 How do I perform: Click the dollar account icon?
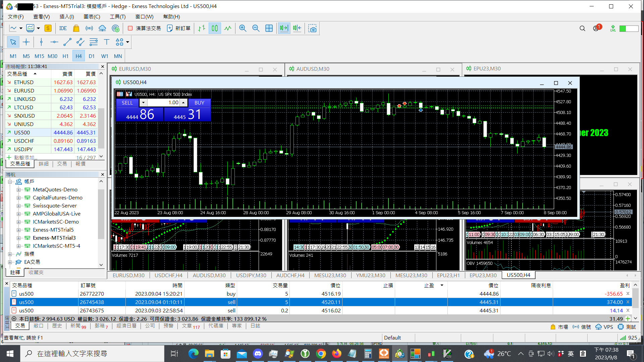48,28
